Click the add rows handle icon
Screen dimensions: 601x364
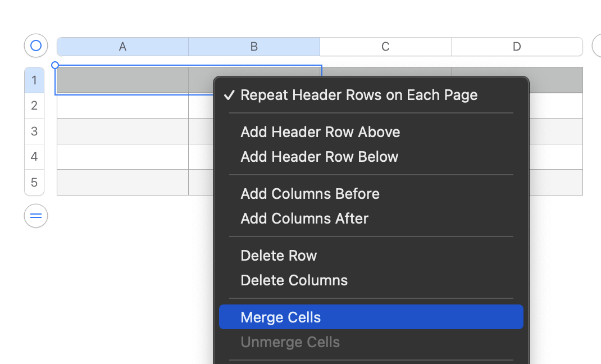36,216
